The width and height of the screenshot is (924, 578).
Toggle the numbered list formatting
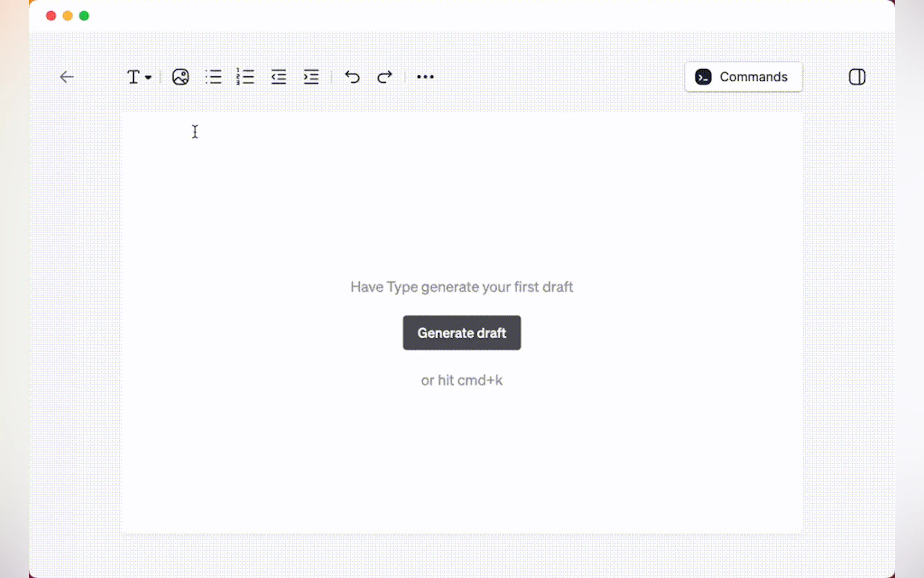(x=245, y=77)
